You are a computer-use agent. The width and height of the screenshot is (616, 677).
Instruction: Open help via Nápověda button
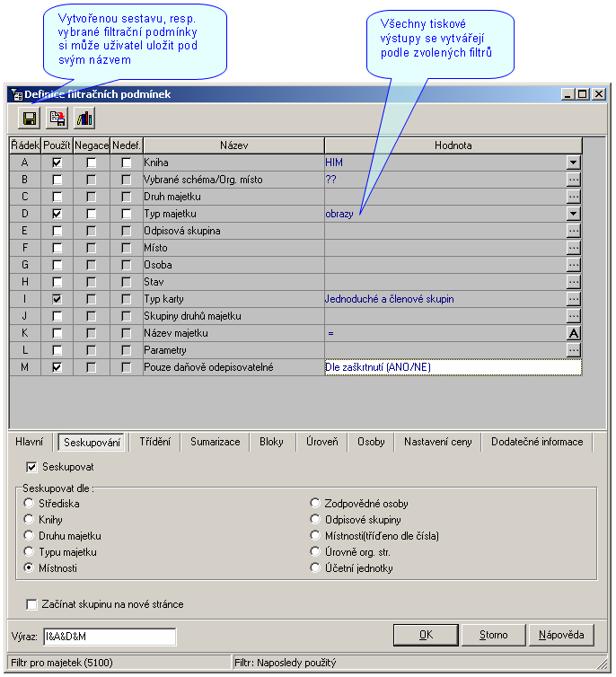click(x=561, y=635)
